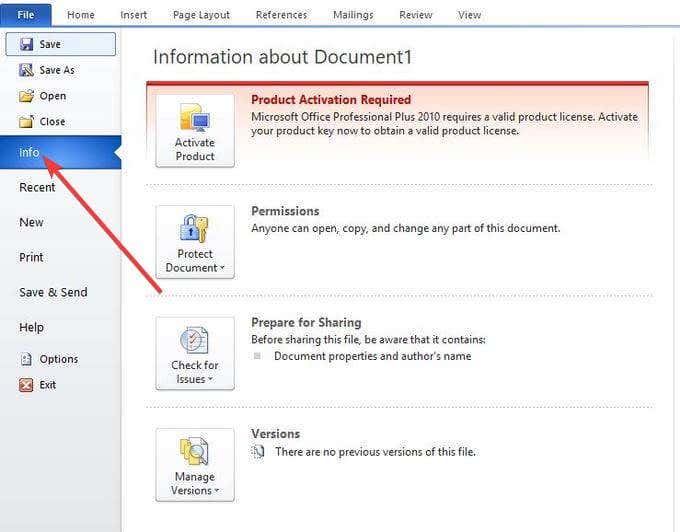The width and height of the screenshot is (680, 532).
Task: Switch to the Review tab
Action: pos(416,15)
